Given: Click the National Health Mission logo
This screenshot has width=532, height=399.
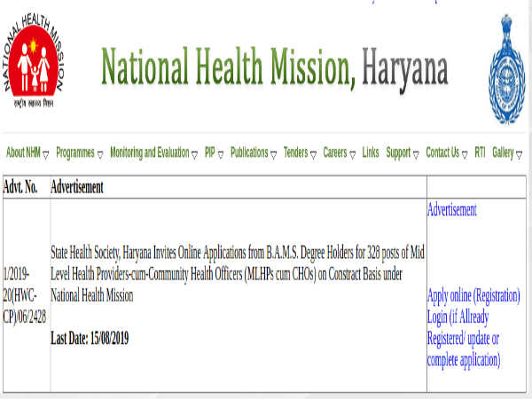Looking at the screenshot, I should (33, 60).
